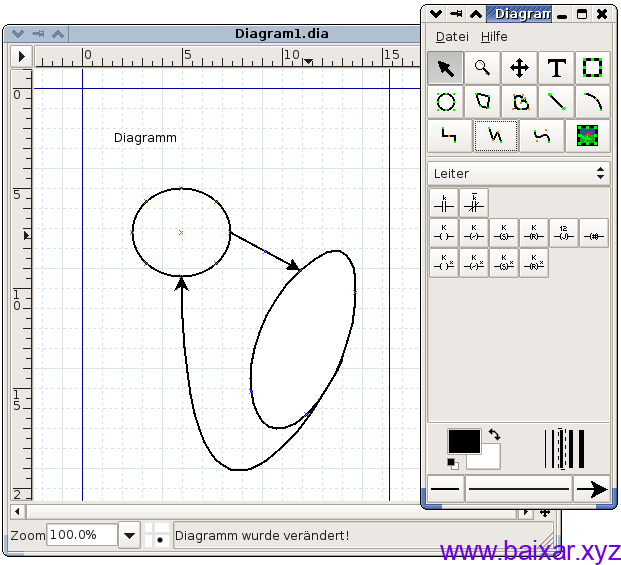Reset colors to default black and white

452,462
